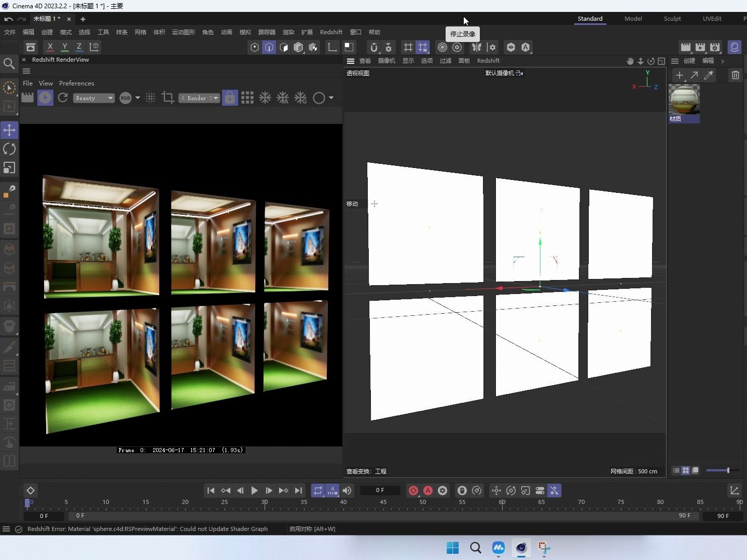Click the undo arrow
Viewport: 747px width, 560px height.
point(9,19)
